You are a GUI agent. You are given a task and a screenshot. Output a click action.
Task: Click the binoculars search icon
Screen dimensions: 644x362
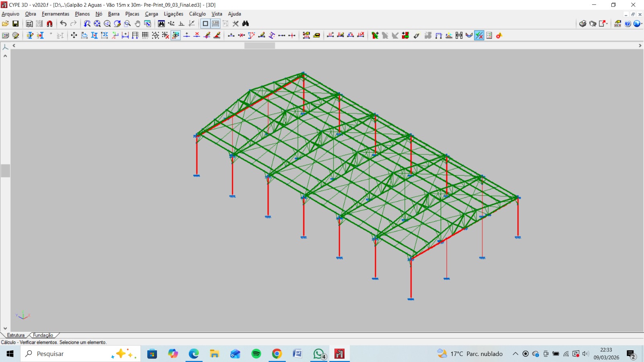pyautogui.click(x=246, y=24)
